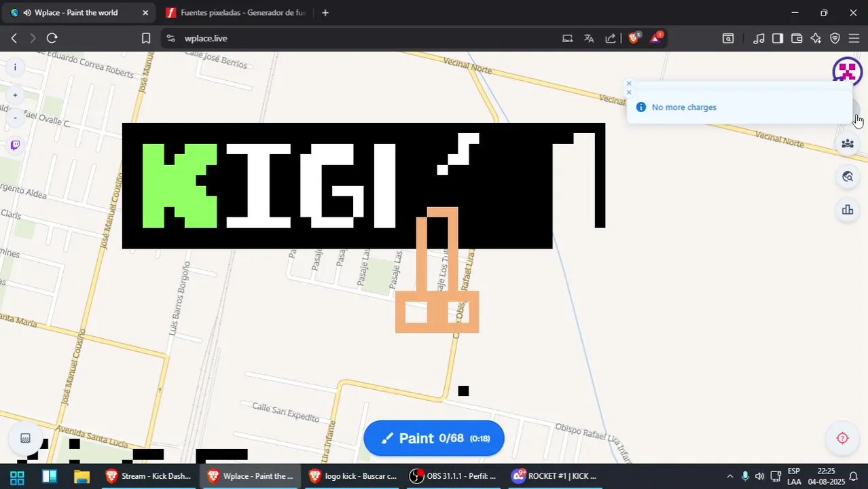The image size is (868, 489).
Task: Switch to Wplace - Paint the world taskbar window
Action: pos(251,476)
